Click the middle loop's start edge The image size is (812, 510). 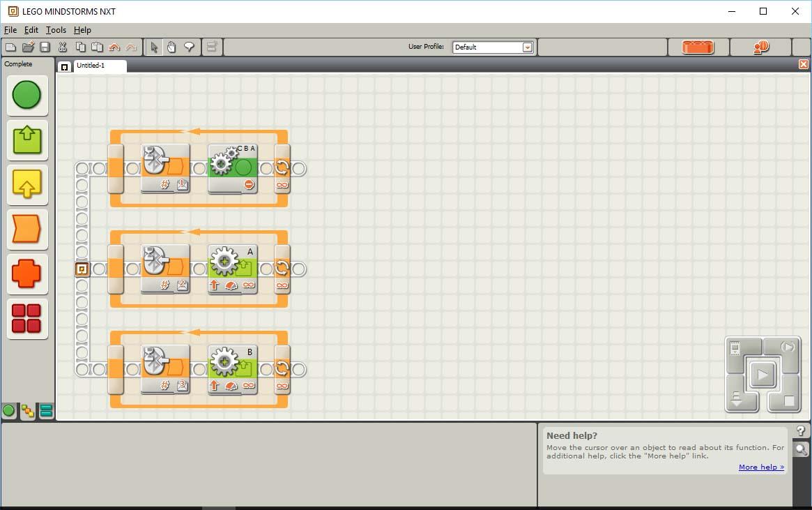pos(116,269)
